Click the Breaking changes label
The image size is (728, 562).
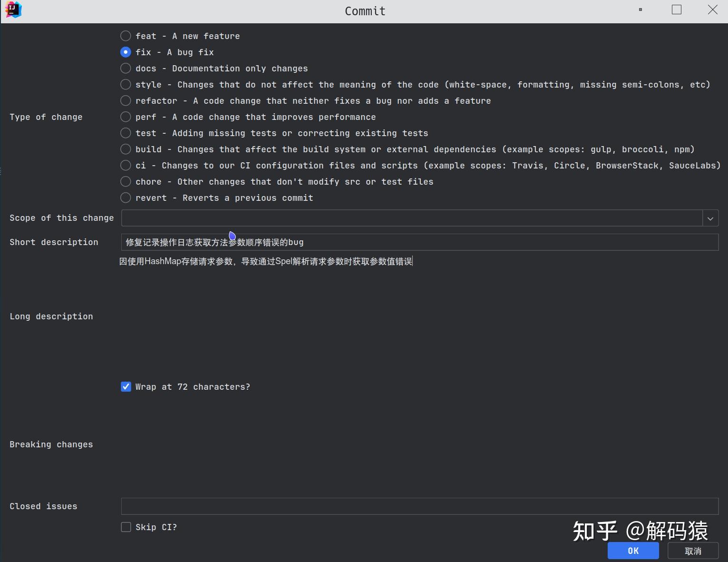(x=51, y=444)
